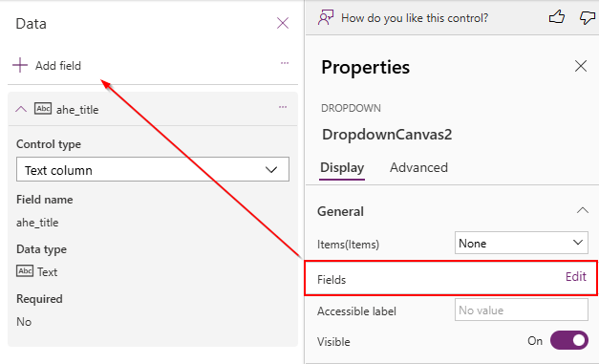Close the Data panel
The height and width of the screenshot is (364, 599).
pyautogui.click(x=283, y=23)
